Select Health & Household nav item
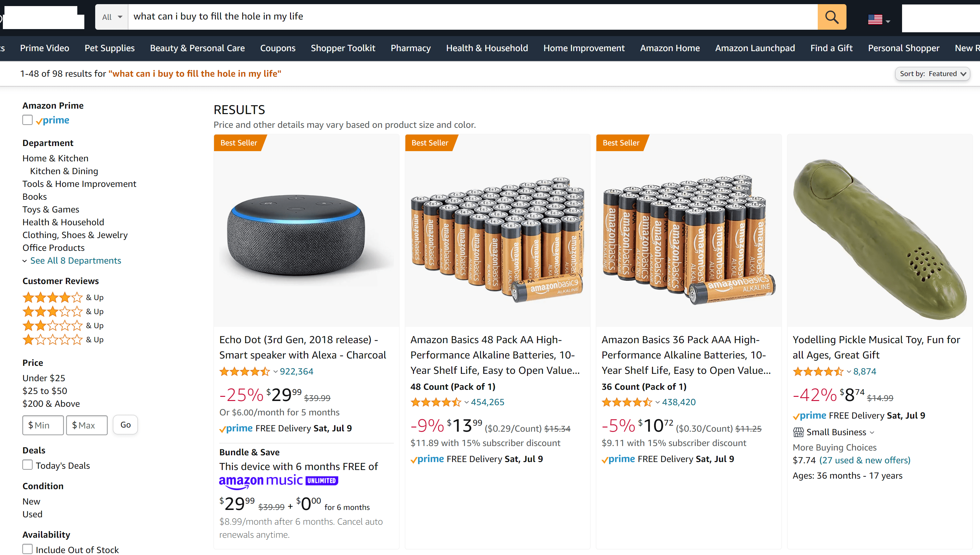Viewport: 980px width, 555px height. click(x=486, y=48)
